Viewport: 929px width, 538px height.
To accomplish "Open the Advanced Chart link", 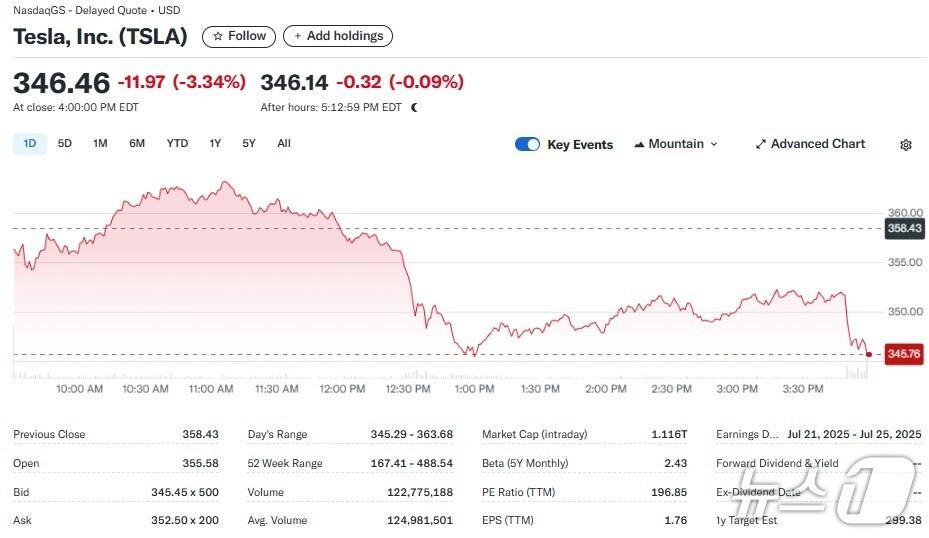I will tap(817, 144).
